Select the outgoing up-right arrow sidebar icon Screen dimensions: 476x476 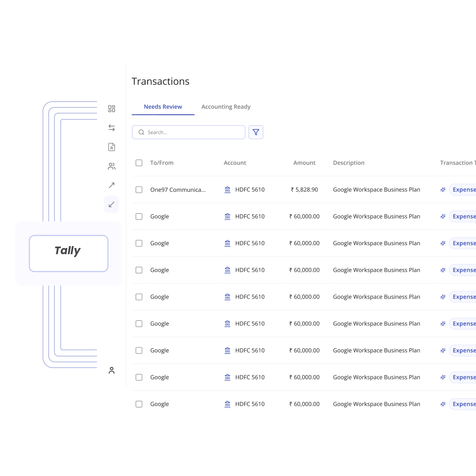pyautogui.click(x=111, y=185)
